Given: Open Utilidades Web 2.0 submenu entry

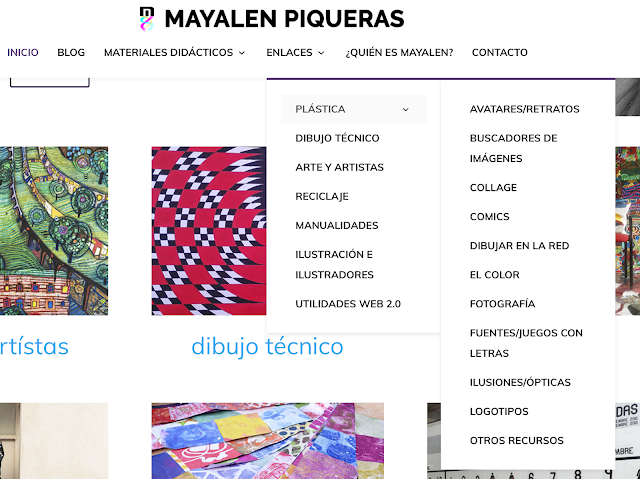Looking at the screenshot, I should (x=348, y=304).
